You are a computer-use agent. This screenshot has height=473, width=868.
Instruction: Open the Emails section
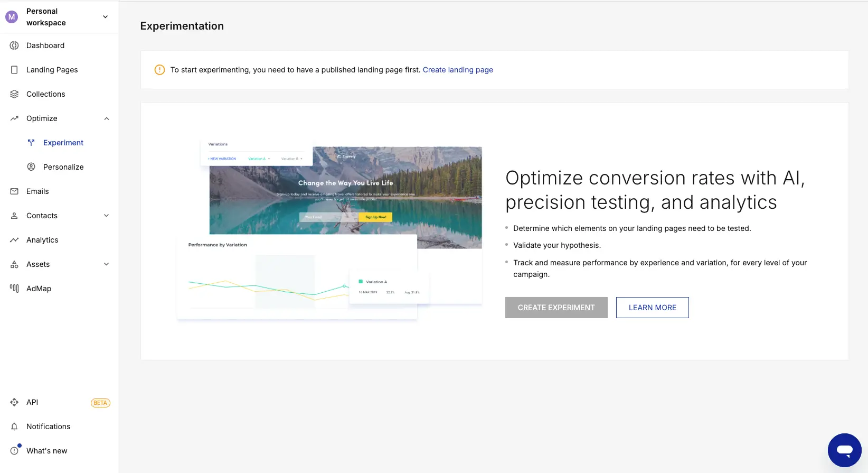coord(59,191)
